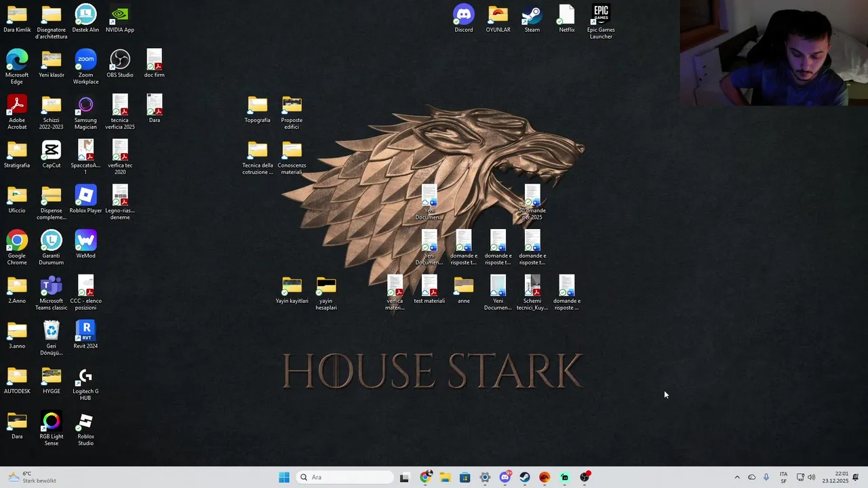Screen dimensions: 868x488
Task: Launch OBS Studio from desktop
Action: click(120, 64)
